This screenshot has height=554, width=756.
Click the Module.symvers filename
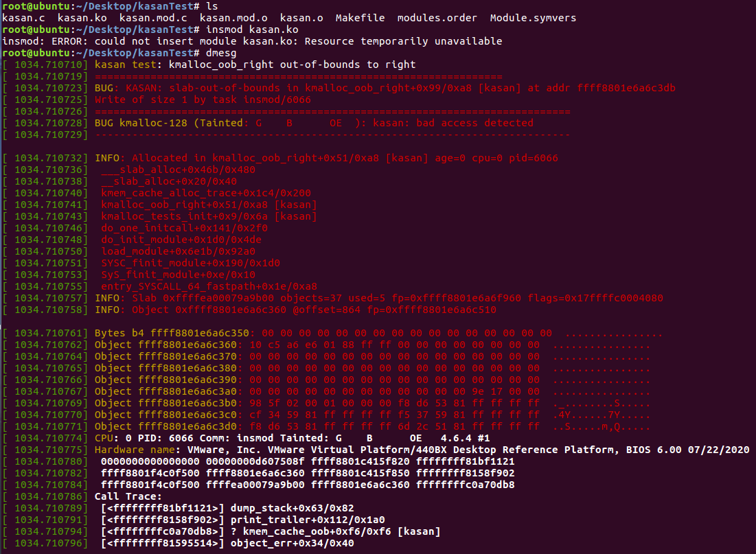pyautogui.click(x=533, y=19)
